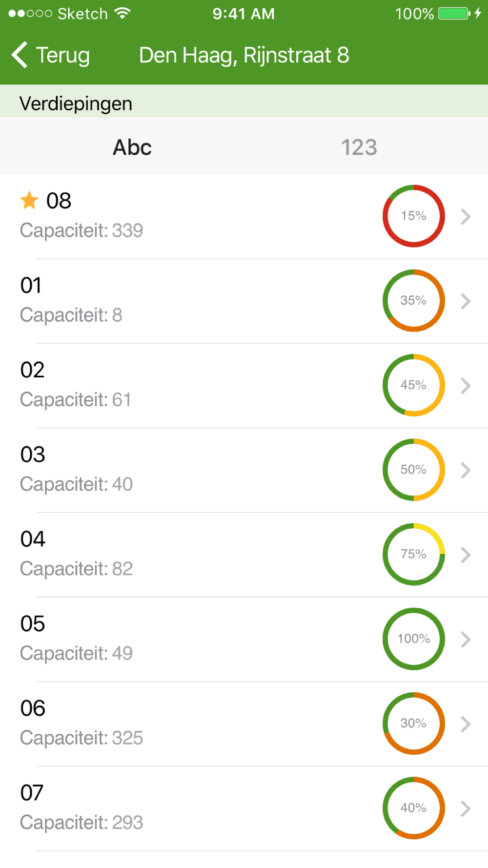488x868 pixels.
Task: Open floor 04 via its chevron
Action: click(x=466, y=555)
